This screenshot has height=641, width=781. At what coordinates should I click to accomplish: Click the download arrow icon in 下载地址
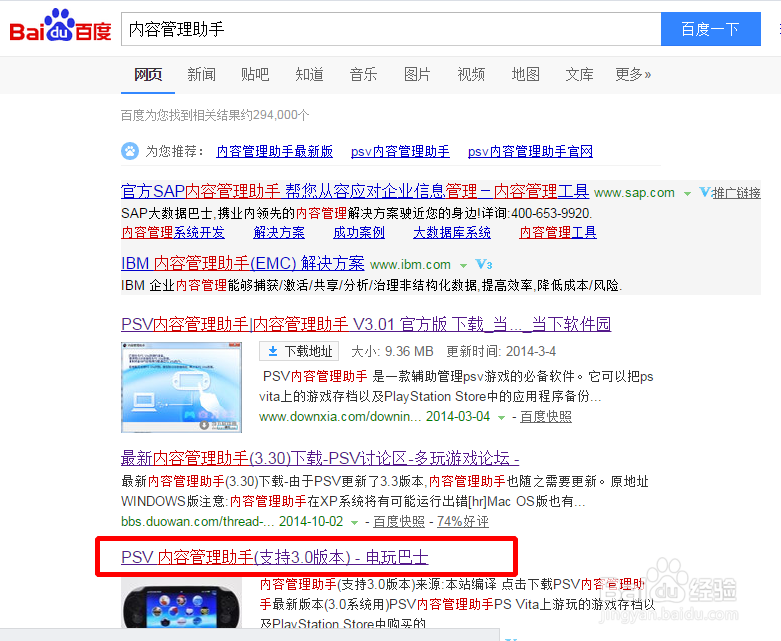click(273, 352)
